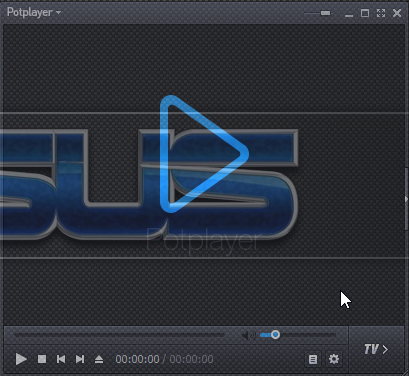Click the volume slider knob
The image size is (409, 376).
click(x=275, y=335)
